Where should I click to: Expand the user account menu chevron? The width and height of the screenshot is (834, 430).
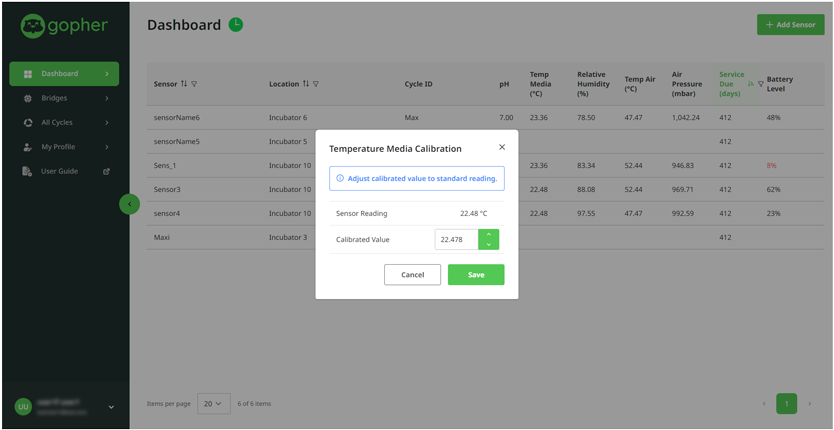coord(111,407)
